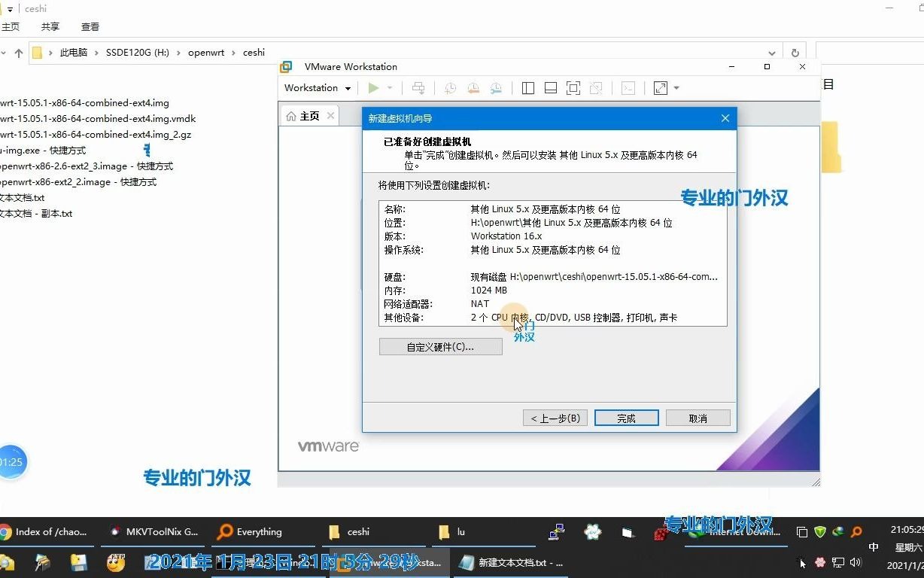Open the stretch display dropdown arrow

click(676, 88)
